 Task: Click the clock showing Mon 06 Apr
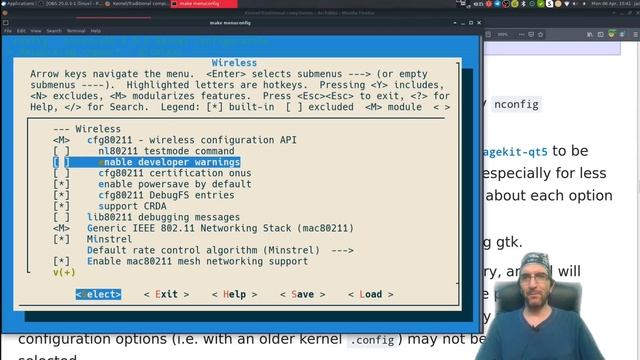(611, 4)
